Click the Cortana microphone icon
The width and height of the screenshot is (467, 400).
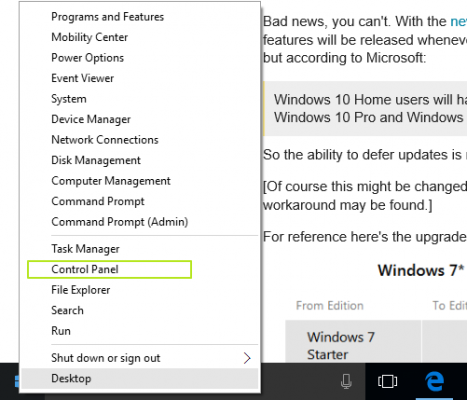[x=346, y=381]
